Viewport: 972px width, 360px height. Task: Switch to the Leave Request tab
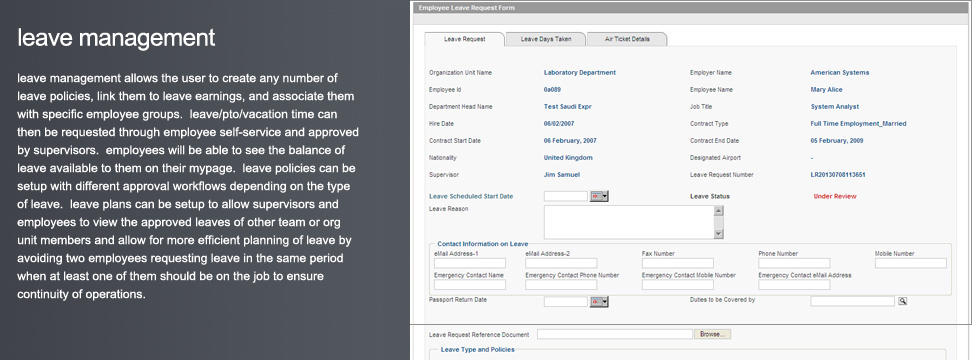(464, 39)
